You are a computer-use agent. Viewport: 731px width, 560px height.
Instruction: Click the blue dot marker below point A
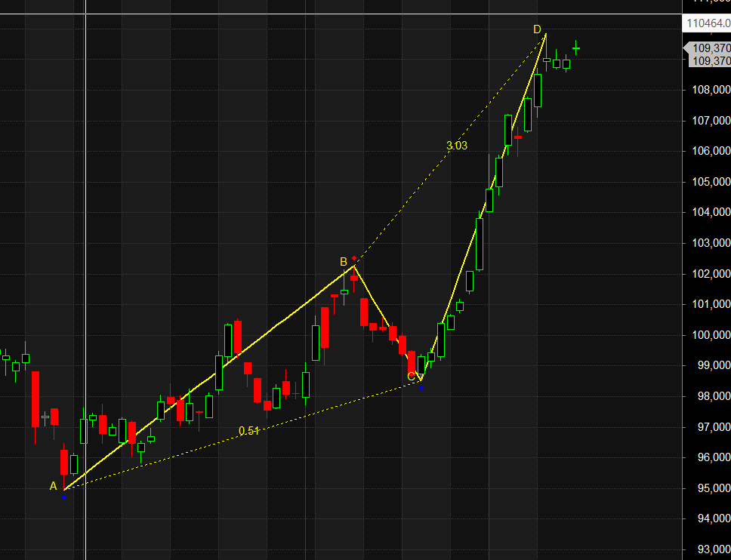coord(64,497)
